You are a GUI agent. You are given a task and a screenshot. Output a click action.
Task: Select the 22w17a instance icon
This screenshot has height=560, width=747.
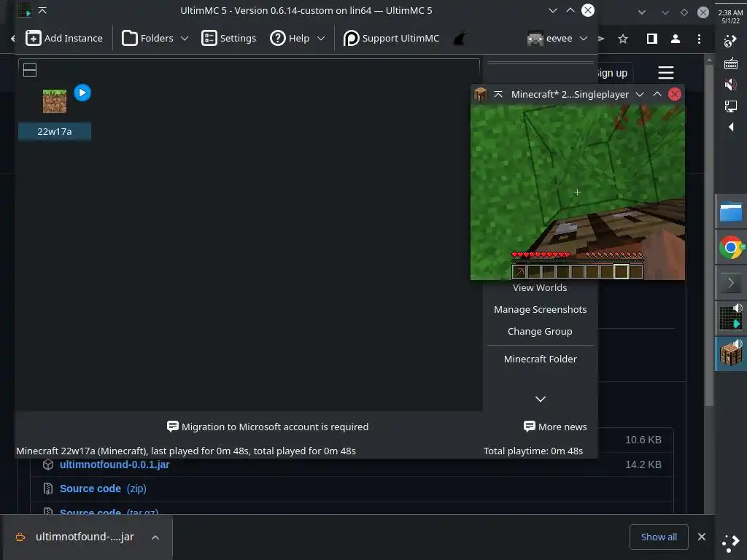55,101
